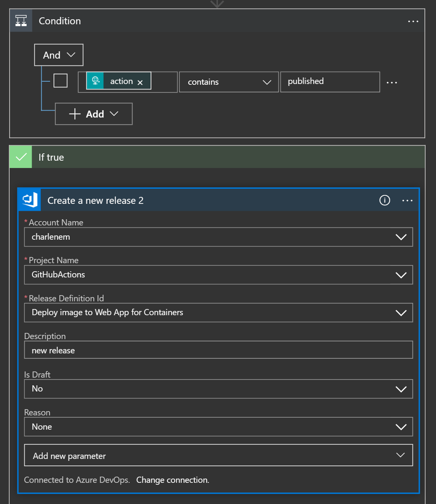The image size is (436, 504).
Task: Click the Condition step icon
Action: (21, 20)
